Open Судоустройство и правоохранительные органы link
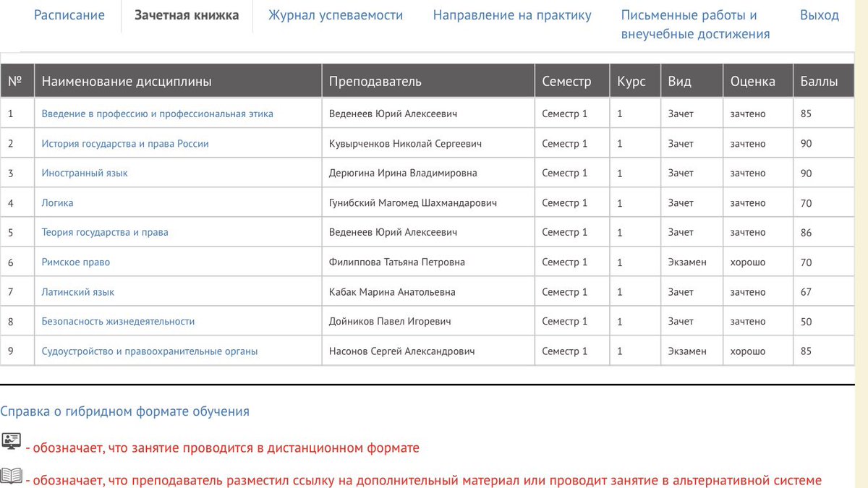Screen dimensions: 868x488 click(x=150, y=351)
